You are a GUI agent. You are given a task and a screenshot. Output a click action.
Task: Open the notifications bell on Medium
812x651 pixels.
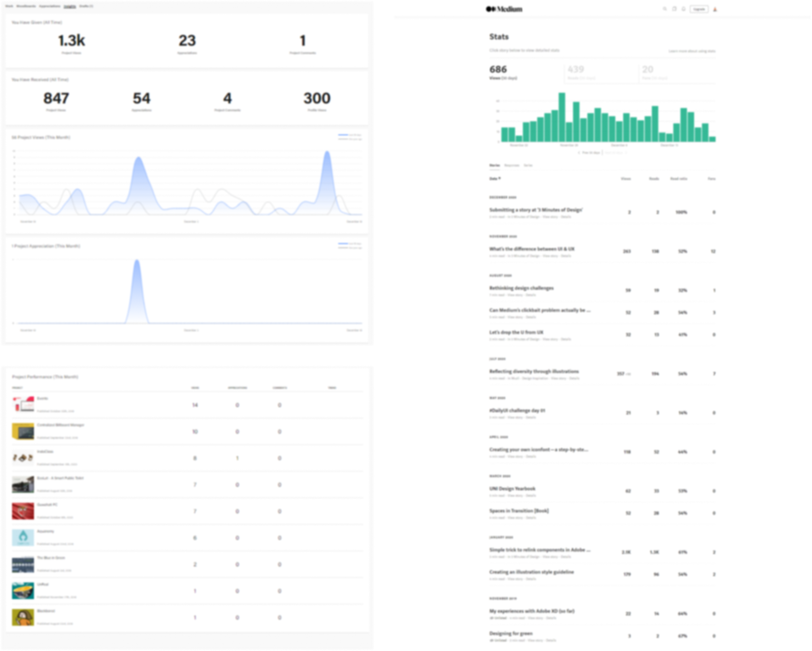[x=684, y=9]
